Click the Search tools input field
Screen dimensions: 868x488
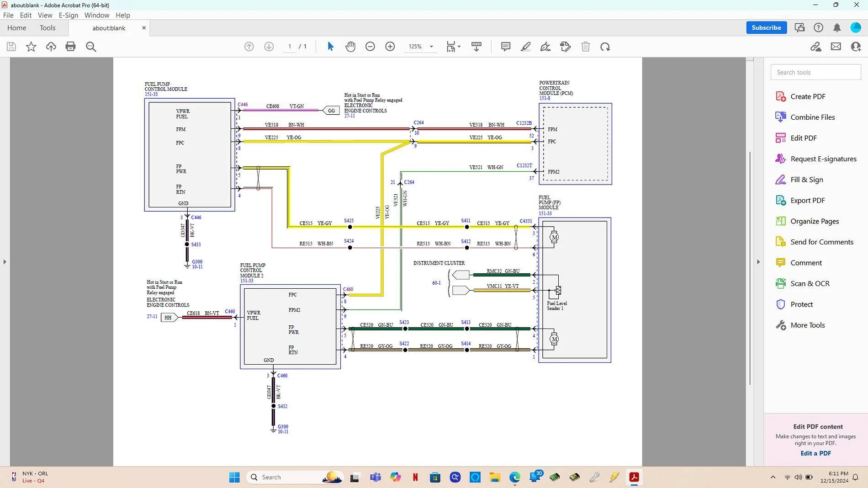click(815, 72)
